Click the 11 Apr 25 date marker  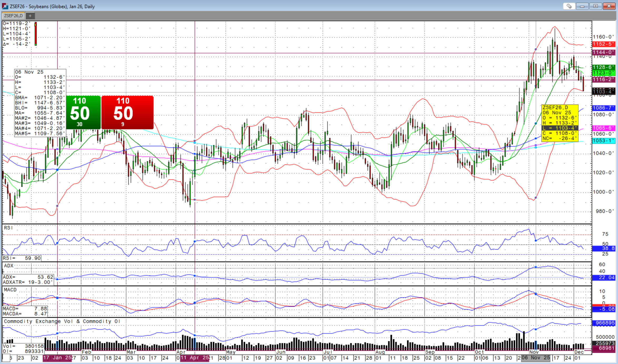point(195,358)
